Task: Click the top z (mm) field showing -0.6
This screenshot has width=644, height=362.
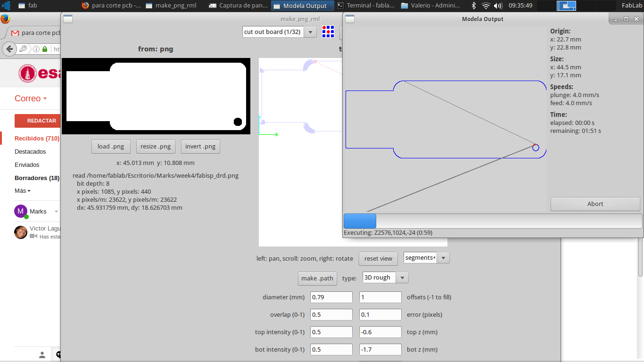Action: coord(380,332)
